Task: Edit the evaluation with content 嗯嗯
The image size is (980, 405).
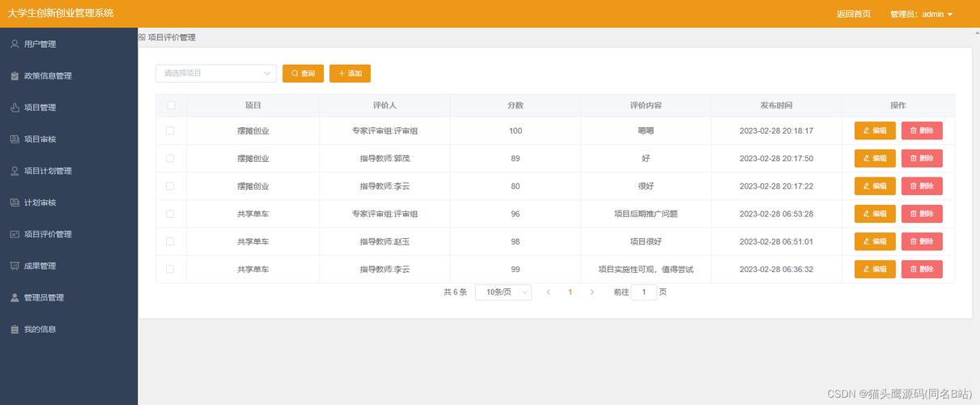Action: click(875, 130)
